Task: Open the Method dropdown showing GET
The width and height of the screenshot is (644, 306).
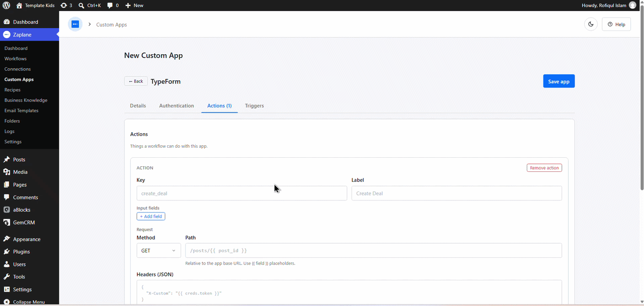Action: (158, 250)
